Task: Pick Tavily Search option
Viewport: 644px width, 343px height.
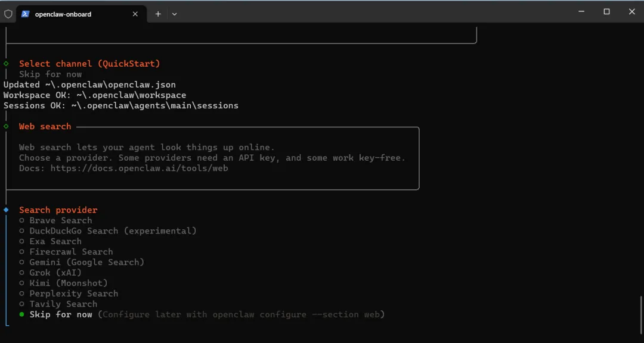Action: 63,304
